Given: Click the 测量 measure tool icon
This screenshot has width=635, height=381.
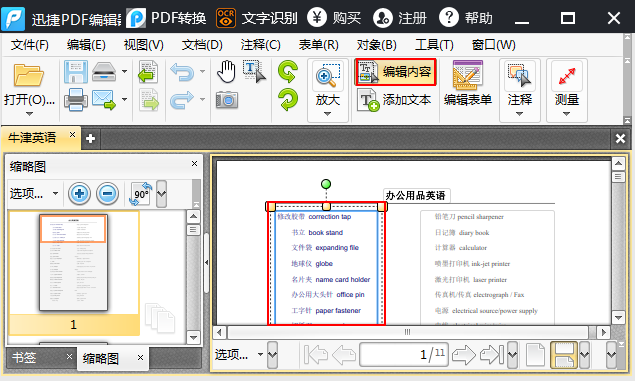Looking at the screenshot, I should point(567,76).
